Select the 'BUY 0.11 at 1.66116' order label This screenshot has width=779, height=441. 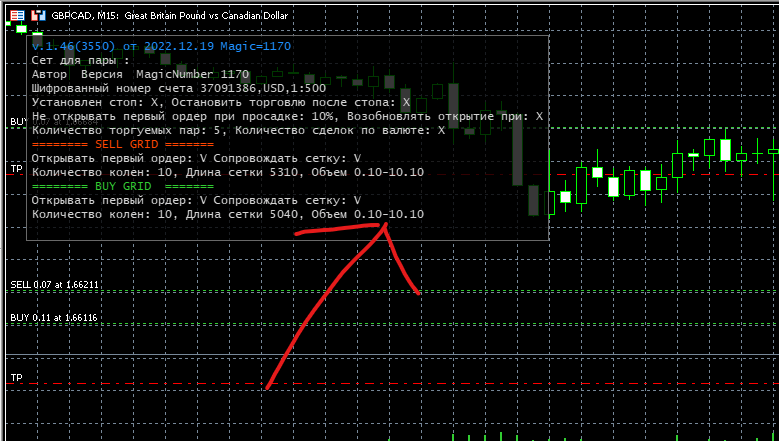pyautogui.click(x=54, y=317)
